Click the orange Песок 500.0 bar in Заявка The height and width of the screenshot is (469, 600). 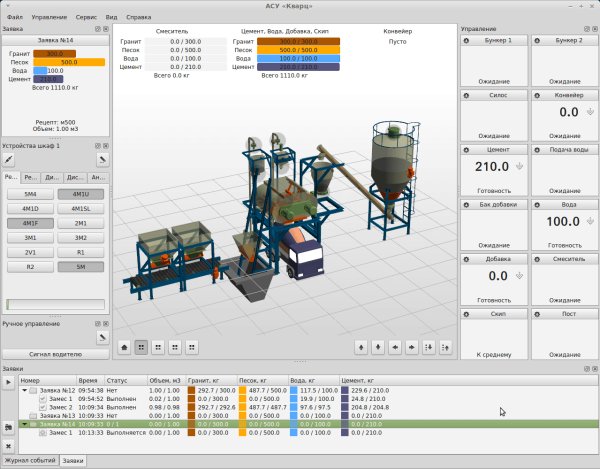(x=69, y=62)
